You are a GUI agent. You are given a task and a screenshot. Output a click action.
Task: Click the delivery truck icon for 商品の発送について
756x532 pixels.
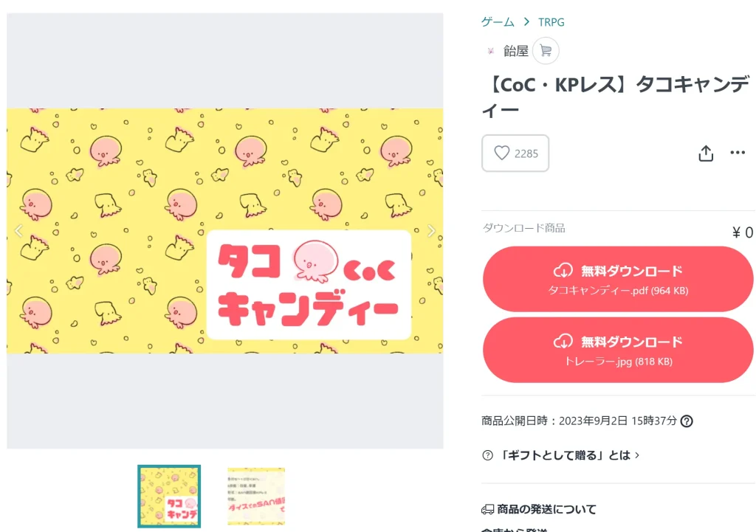(x=487, y=509)
